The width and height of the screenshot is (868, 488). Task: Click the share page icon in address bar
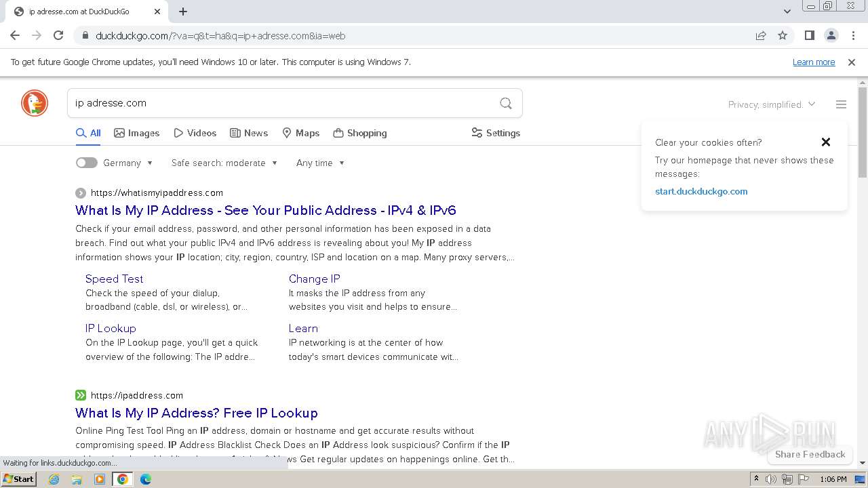tap(761, 36)
